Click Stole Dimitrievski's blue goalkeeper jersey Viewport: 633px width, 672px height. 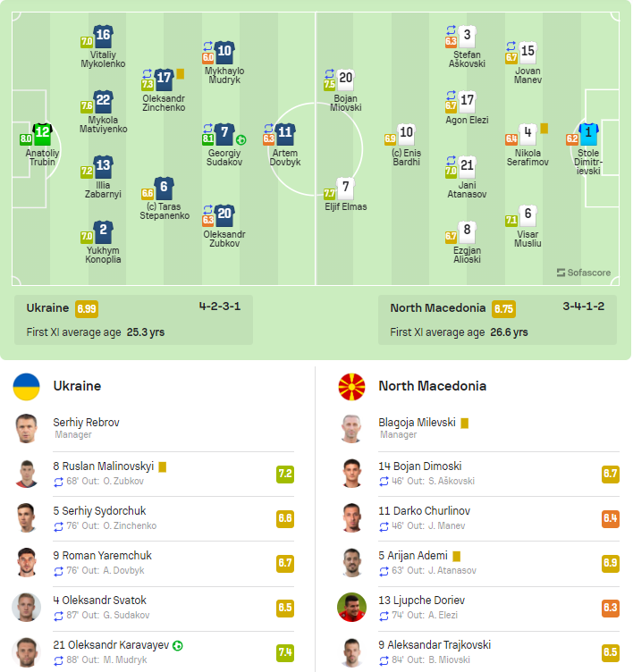588,134
